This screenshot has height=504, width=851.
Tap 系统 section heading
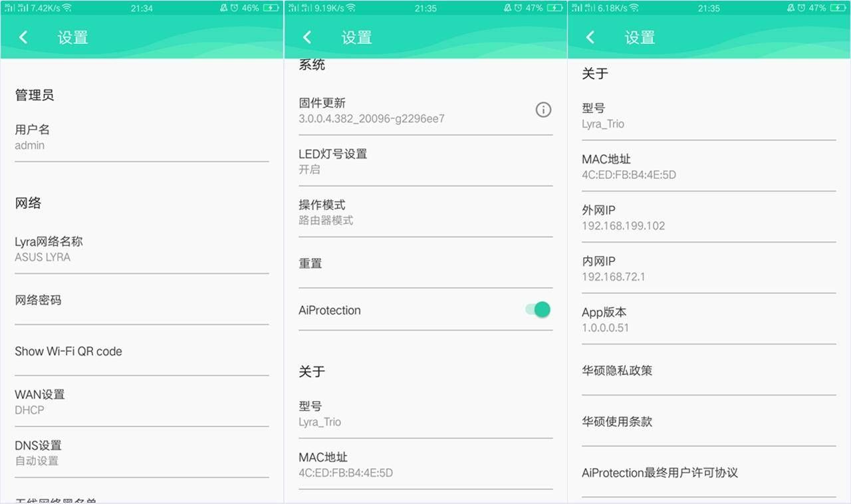coord(312,65)
